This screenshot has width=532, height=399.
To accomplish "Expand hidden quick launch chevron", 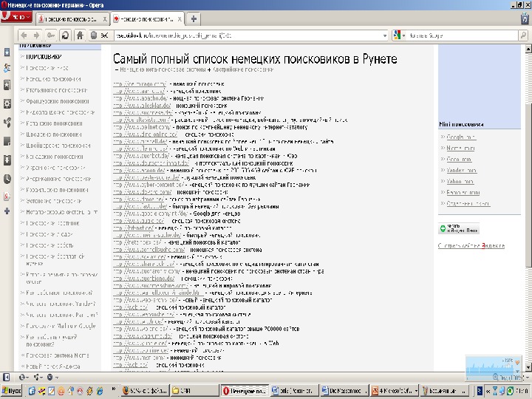I will click(x=114, y=389).
